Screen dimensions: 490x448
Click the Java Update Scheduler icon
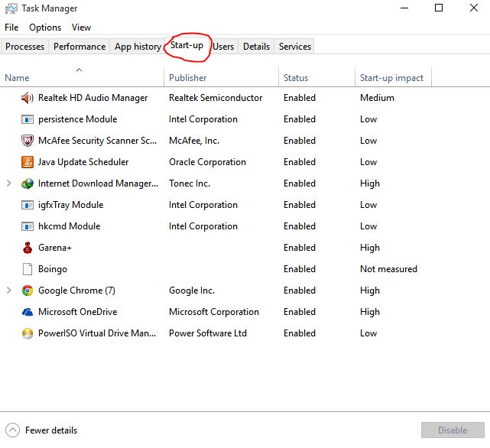28,162
